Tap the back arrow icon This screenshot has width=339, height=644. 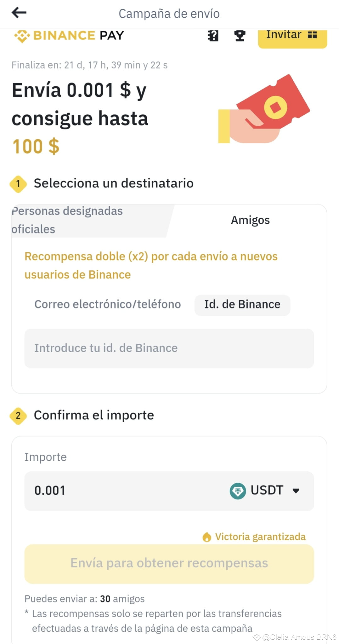click(x=19, y=13)
